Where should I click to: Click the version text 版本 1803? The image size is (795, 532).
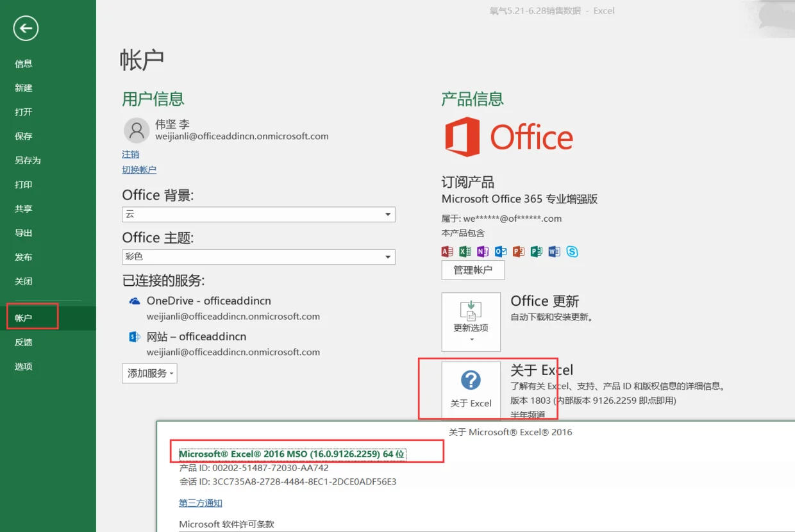pos(531,401)
